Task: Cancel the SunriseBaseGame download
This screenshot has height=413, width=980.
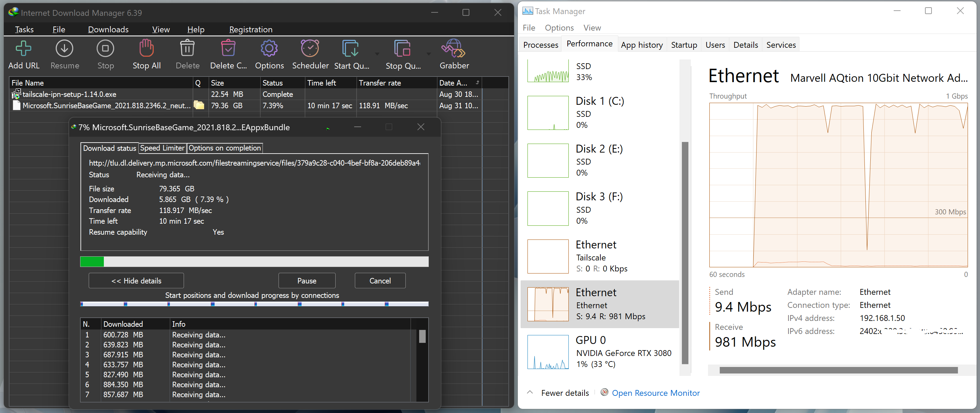Action: [380, 281]
